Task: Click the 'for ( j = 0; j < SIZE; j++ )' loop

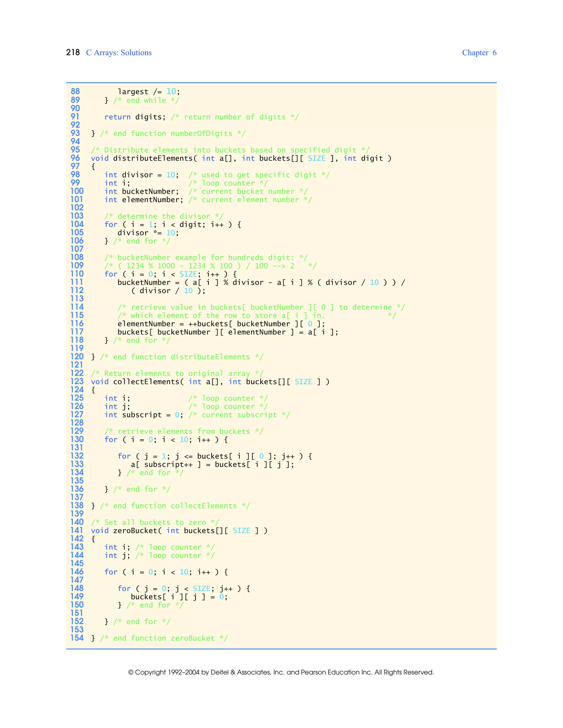Action: 184,589
